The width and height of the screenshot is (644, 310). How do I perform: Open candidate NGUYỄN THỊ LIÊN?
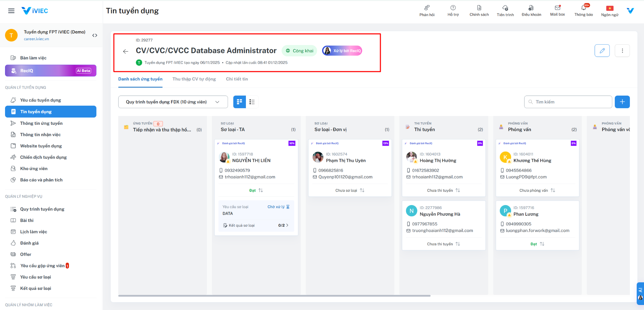[x=251, y=160]
